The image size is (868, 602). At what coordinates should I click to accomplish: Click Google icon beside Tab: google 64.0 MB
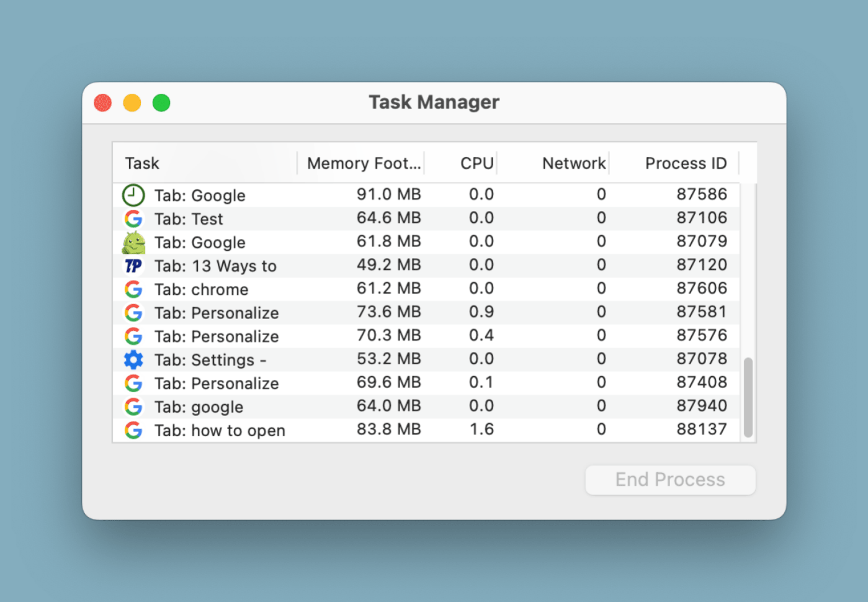[133, 407]
